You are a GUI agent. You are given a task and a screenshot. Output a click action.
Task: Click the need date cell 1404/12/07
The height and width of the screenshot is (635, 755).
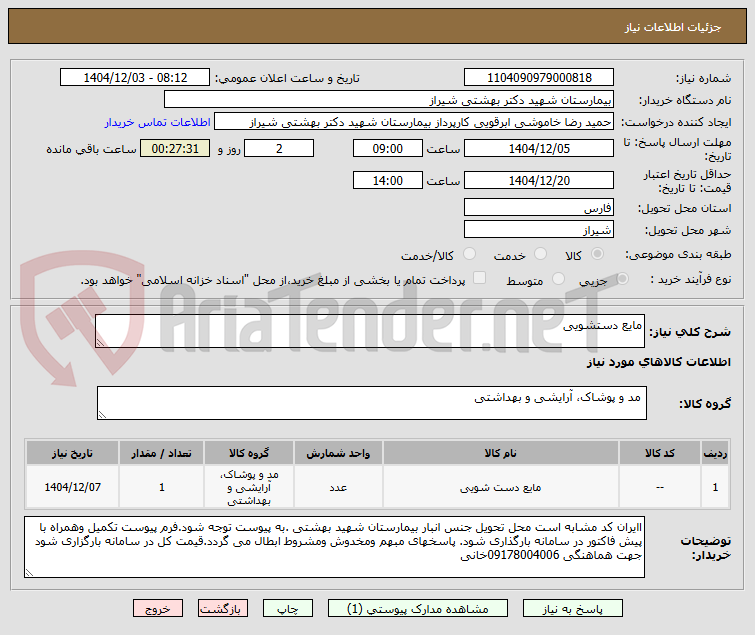(72, 487)
